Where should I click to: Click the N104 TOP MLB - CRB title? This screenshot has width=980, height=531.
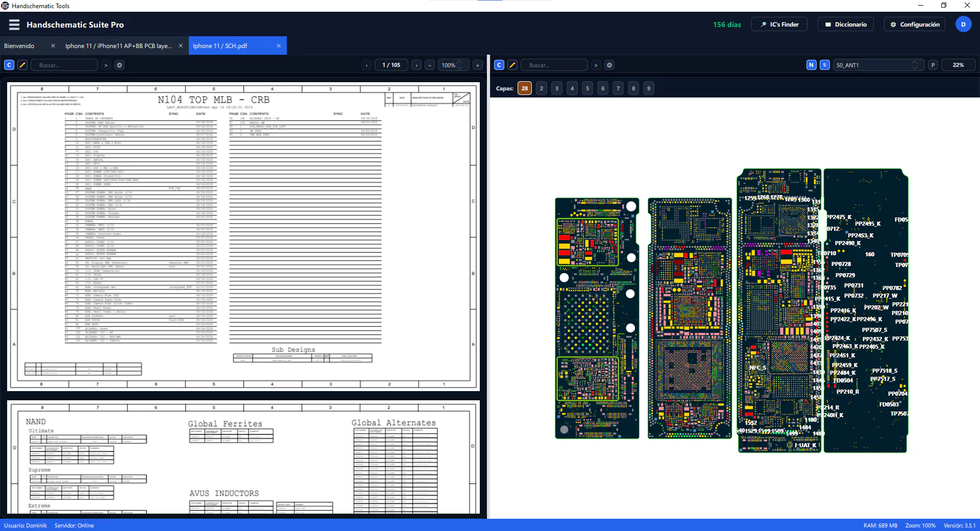213,100
